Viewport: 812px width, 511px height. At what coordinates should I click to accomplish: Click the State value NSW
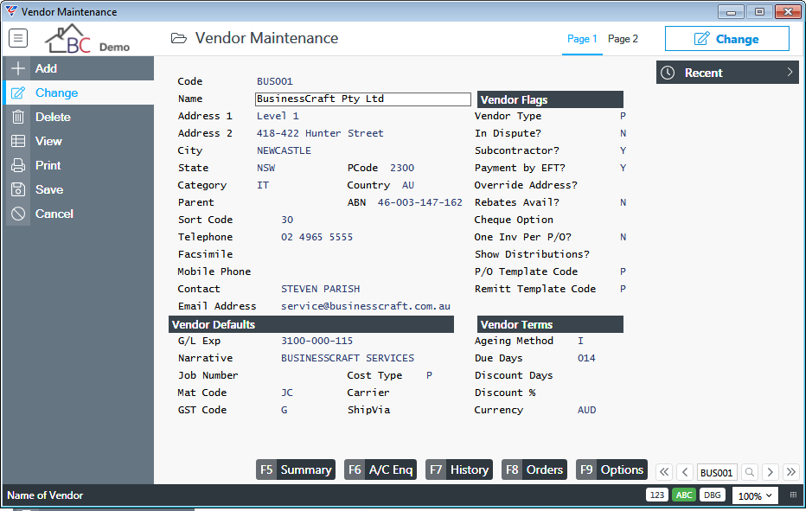[265, 168]
